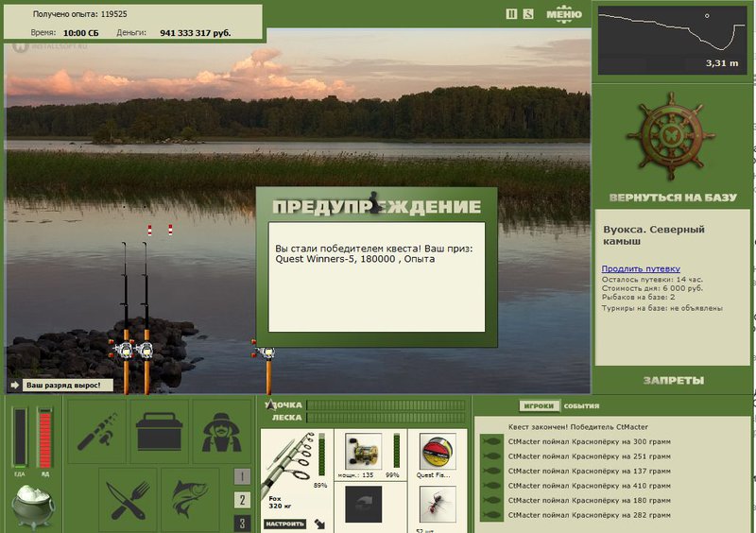Pause the game with the pause icon

click(511, 14)
